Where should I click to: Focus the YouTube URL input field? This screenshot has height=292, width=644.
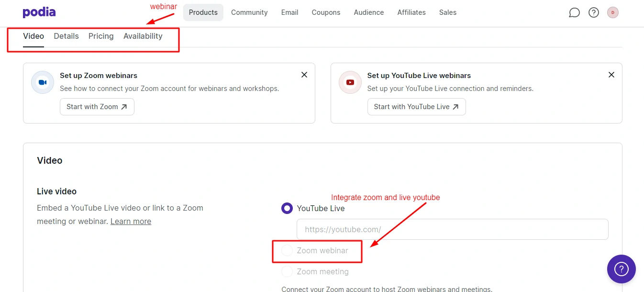[453, 229]
